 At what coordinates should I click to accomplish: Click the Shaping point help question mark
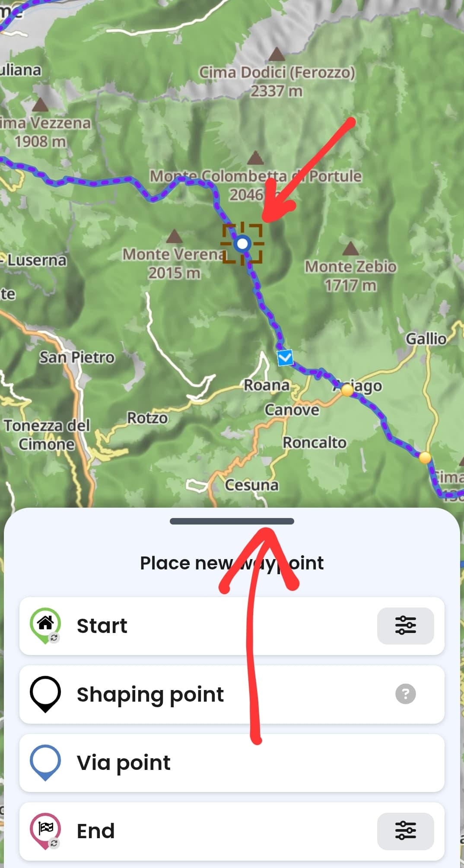405,694
